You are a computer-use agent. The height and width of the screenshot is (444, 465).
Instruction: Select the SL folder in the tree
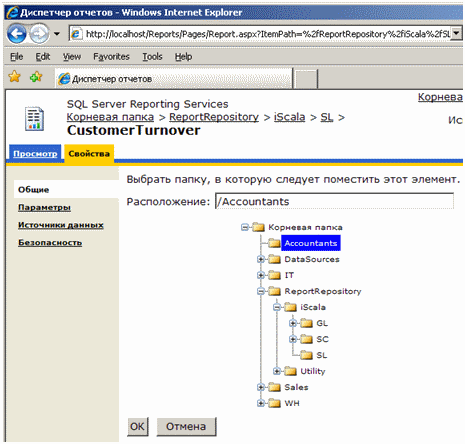[x=321, y=355]
